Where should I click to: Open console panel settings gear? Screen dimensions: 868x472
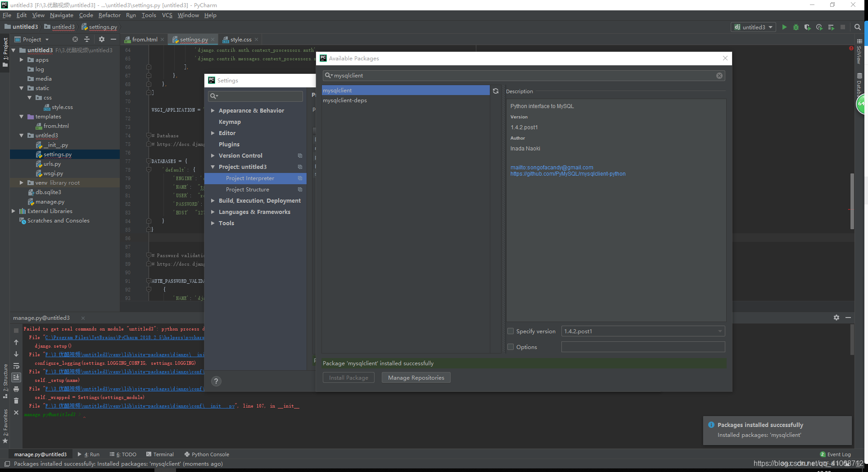coord(836,318)
